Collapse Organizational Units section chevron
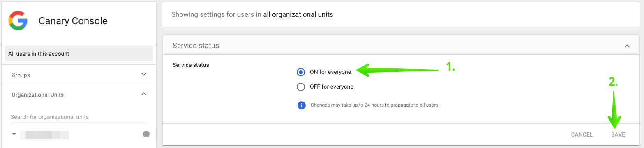The width and height of the screenshot is (644, 148). point(144,94)
